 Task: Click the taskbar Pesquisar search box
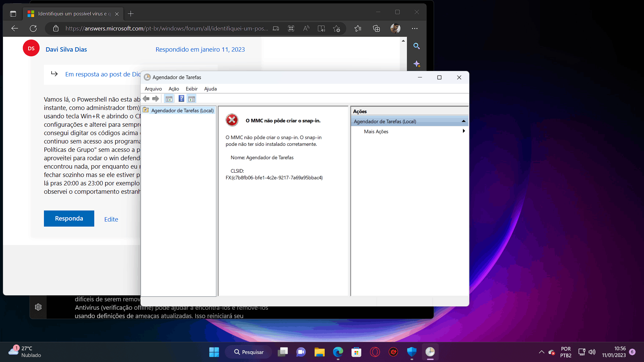tap(249, 352)
